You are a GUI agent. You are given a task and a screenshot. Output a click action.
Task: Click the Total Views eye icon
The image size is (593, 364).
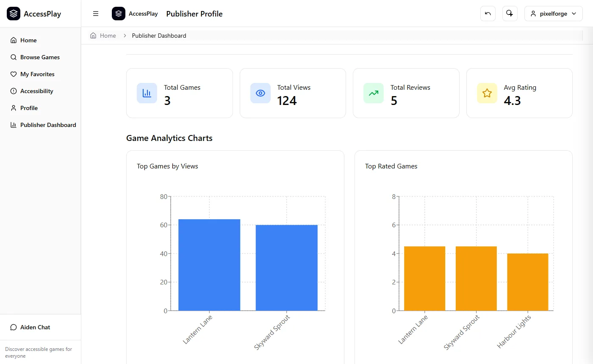[x=260, y=93]
